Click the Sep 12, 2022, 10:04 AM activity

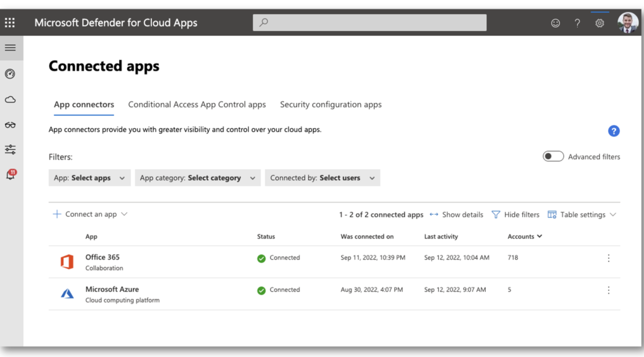tap(457, 258)
